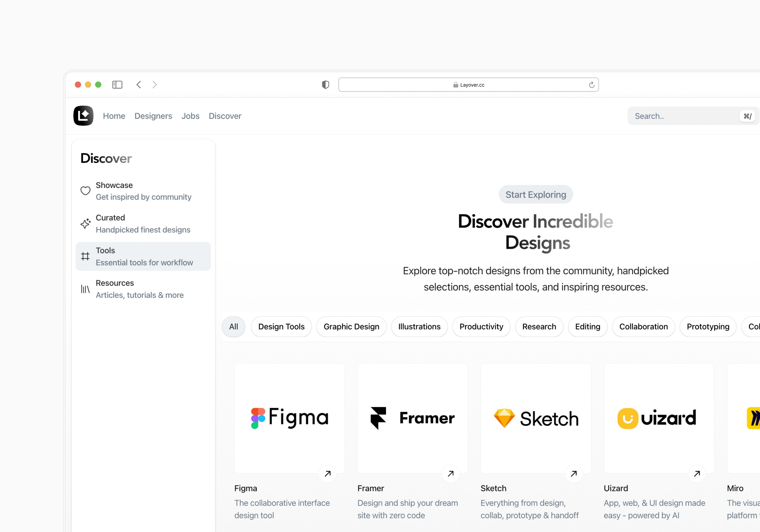This screenshot has width=760, height=532.
Task: Select the Research filter chip
Action: [539, 326]
